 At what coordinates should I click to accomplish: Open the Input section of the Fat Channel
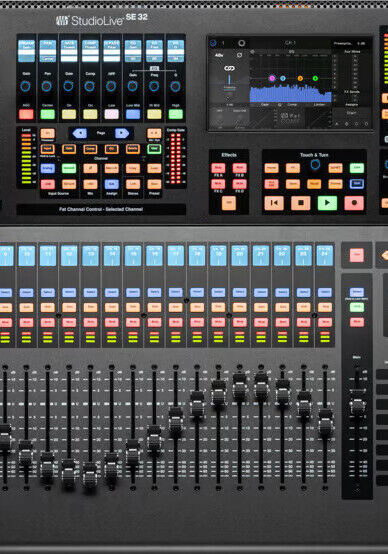tap(47, 149)
